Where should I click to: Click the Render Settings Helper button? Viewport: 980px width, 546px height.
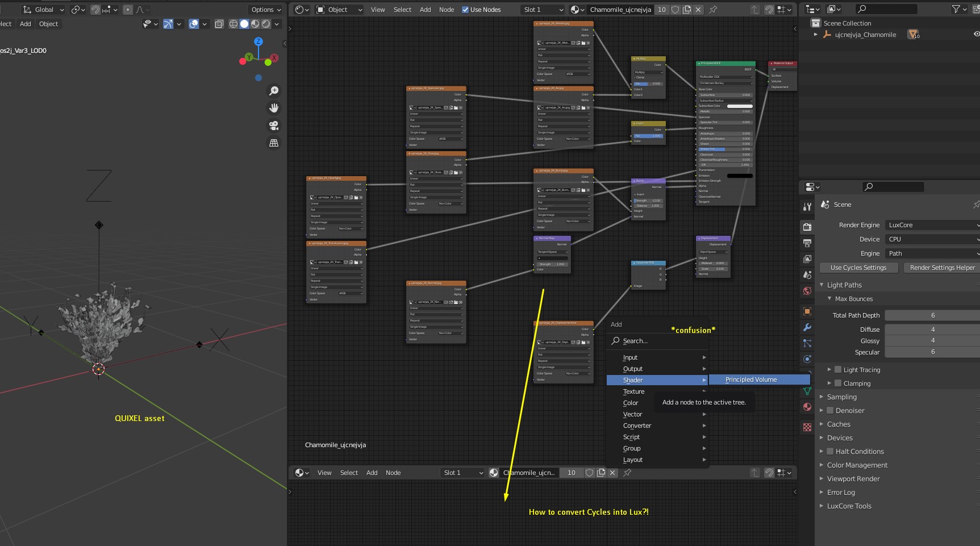(941, 268)
